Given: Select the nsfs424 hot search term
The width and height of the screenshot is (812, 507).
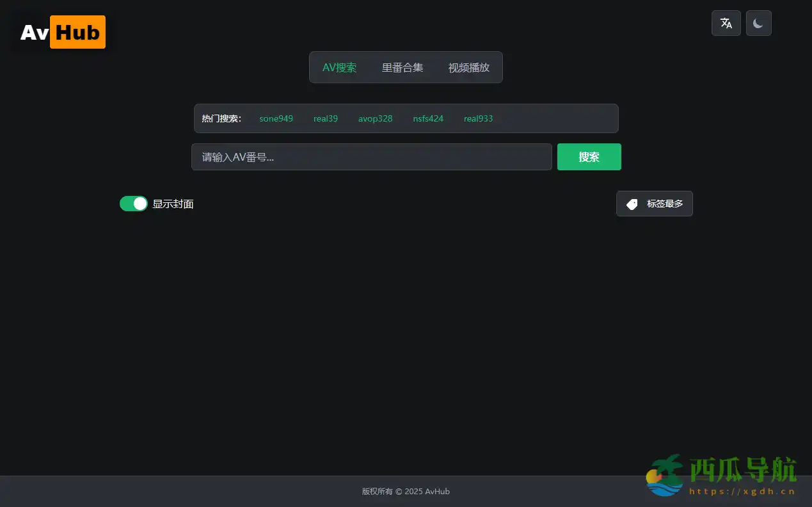Looking at the screenshot, I should (x=427, y=118).
